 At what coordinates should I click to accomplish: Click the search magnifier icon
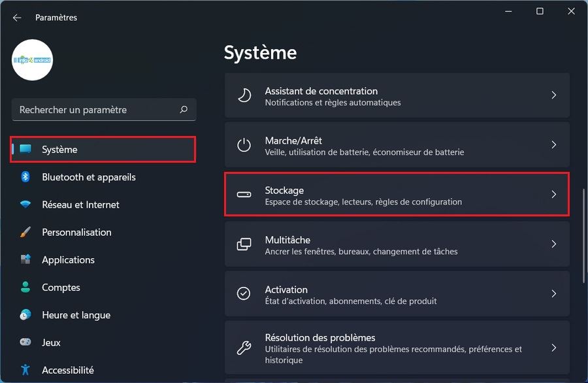pos(184,110)
